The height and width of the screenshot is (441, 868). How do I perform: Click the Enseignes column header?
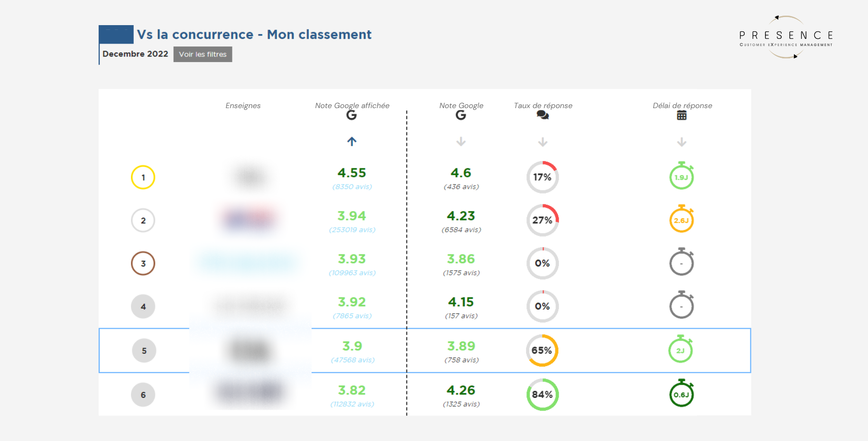click(x=243, y=106)
